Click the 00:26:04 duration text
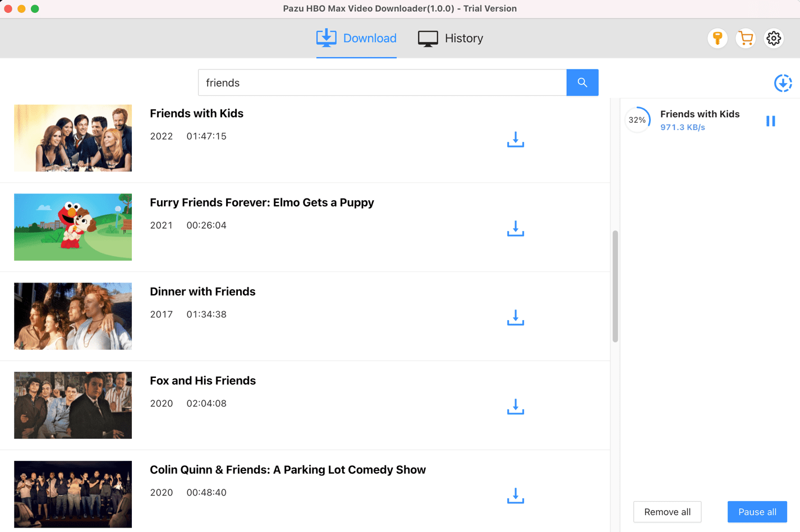Viewport: 800px width, 532px height. click(206, 225)
